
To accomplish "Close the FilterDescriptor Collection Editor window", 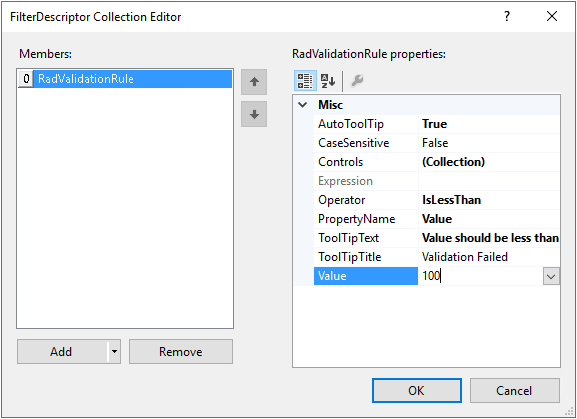I will pyautogui.click(x=552, y=16).
